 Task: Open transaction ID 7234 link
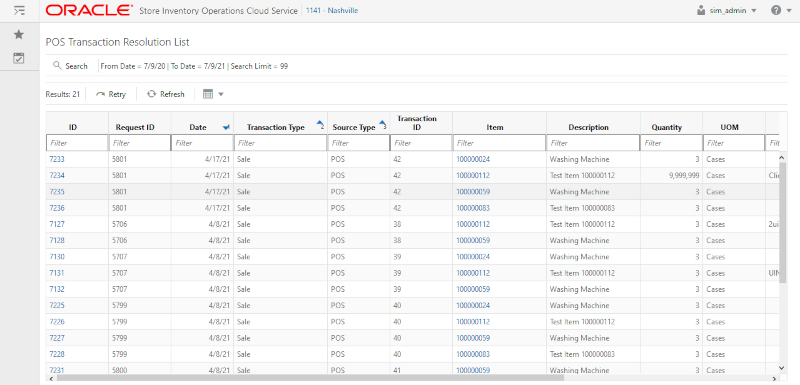[x=57, y=175]
